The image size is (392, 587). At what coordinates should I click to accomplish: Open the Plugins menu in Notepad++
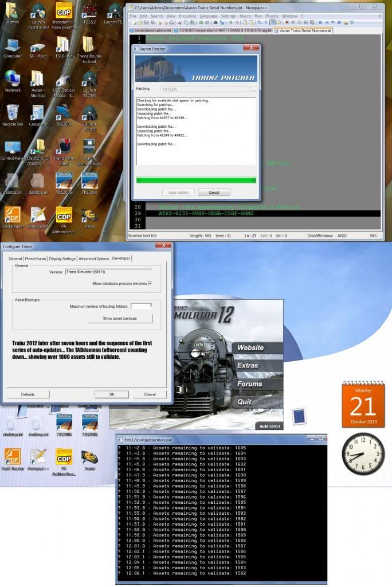click(x=272, y=16)
